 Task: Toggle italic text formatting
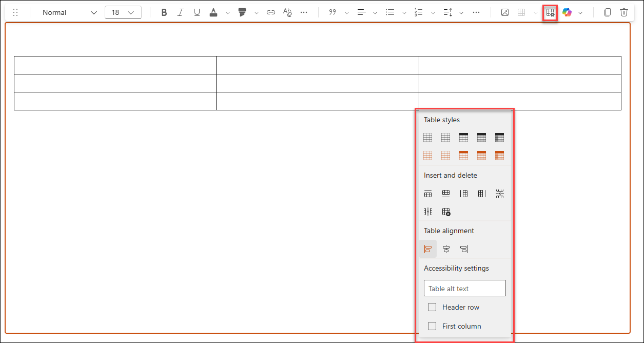[180, 13]
